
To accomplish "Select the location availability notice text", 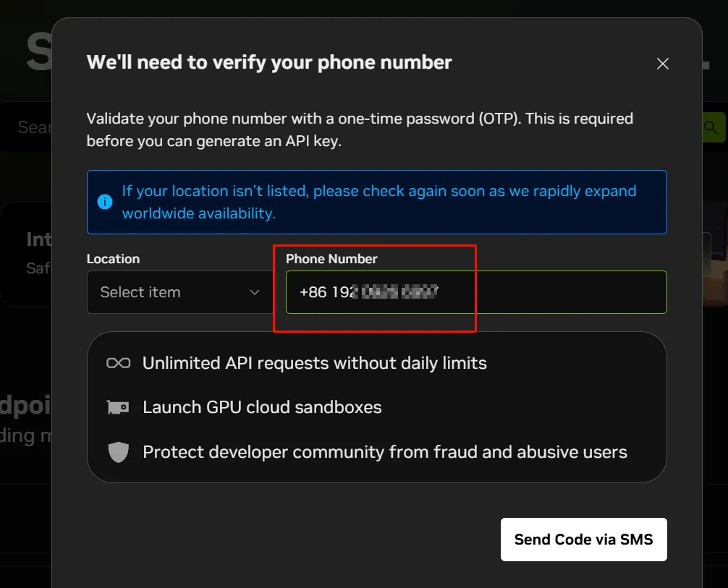I will (378, 202).
